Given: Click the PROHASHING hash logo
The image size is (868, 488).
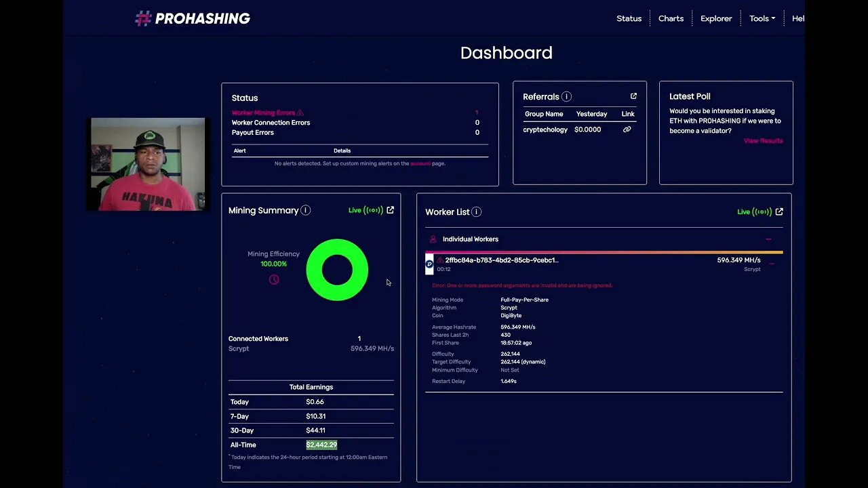Looking at the screenshot, I should click(x=193, y=18).
